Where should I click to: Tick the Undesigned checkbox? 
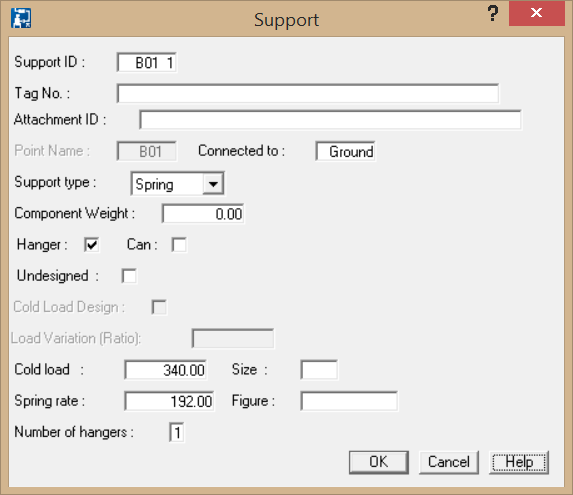pyautogui.click(x=129, y=276)
